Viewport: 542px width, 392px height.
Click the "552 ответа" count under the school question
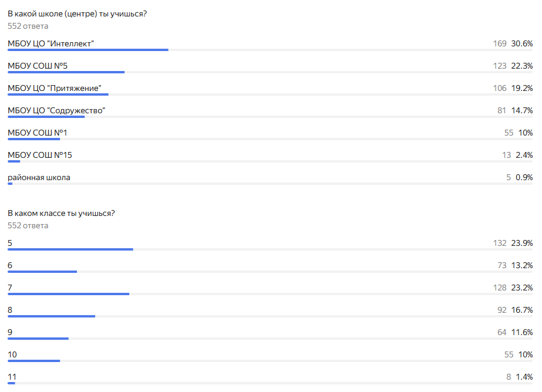coord(28,26)
